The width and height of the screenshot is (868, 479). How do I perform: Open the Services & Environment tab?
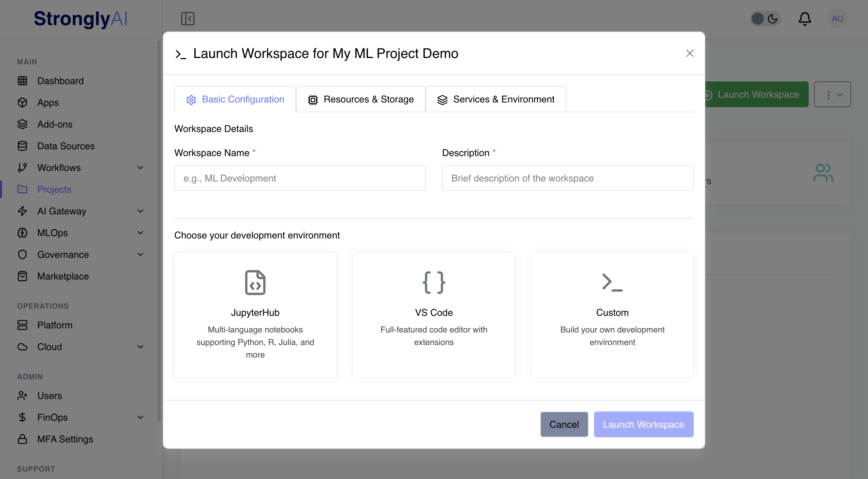pyautogui.click(x=495, y=99)
